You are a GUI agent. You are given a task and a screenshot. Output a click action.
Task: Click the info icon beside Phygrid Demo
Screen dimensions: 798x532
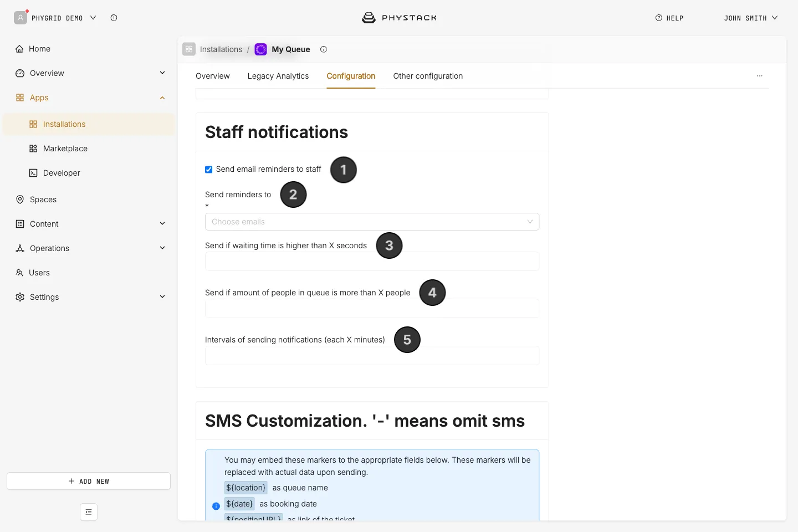click(114, 18)
